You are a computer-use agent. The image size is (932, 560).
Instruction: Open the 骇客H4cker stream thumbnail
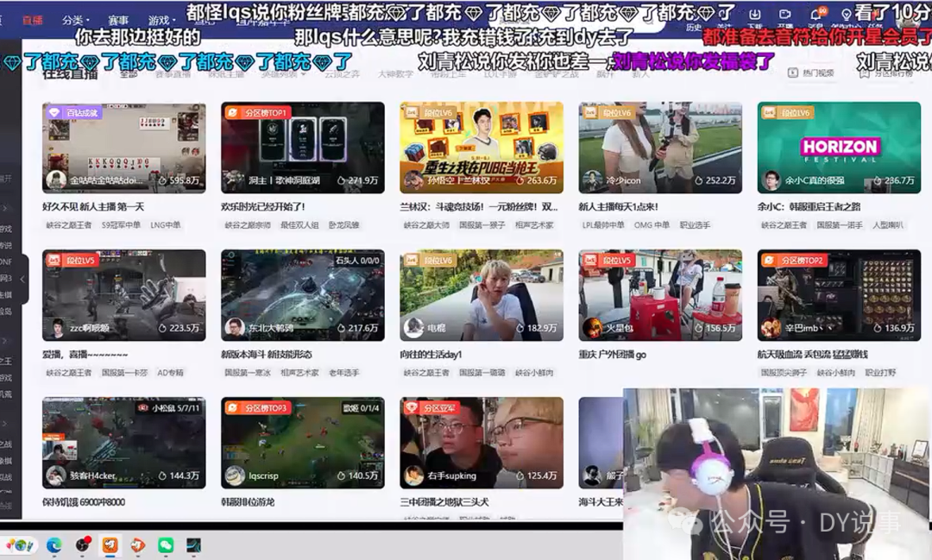[x=123, y=443]
